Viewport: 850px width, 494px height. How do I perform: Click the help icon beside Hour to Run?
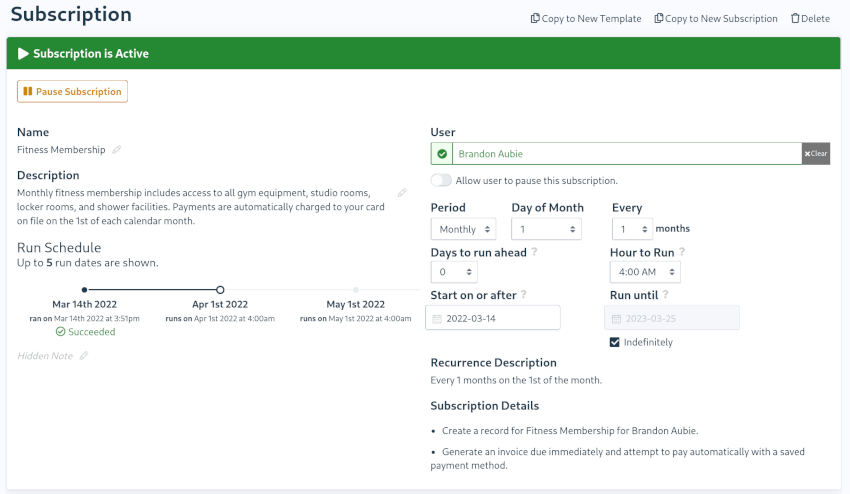pos(682,252)
